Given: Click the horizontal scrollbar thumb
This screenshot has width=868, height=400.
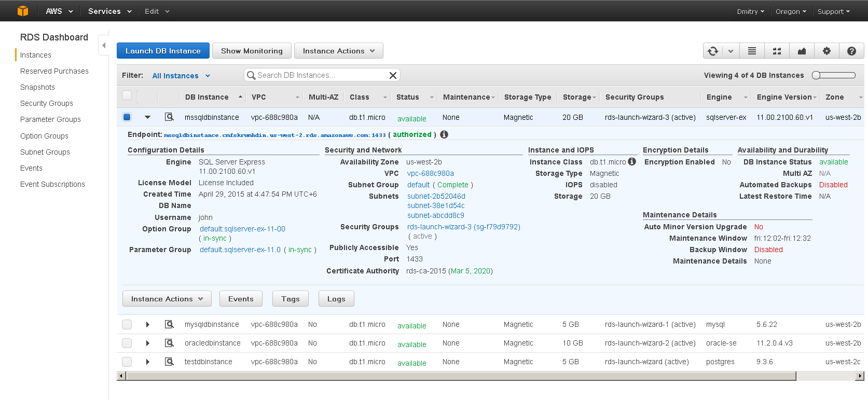Looking at the screenshot, I should click(461, 376).
